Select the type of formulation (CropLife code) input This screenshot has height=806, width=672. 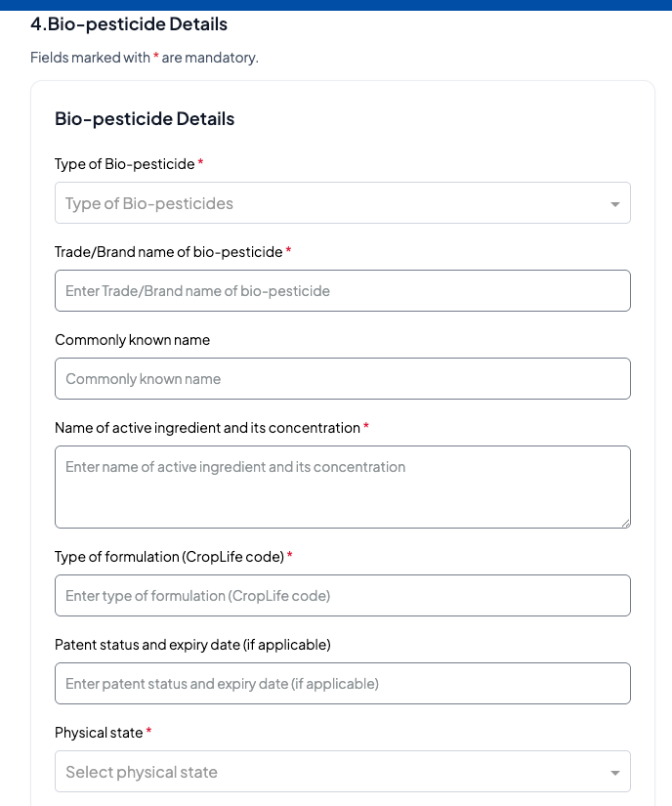pos(342,596)
